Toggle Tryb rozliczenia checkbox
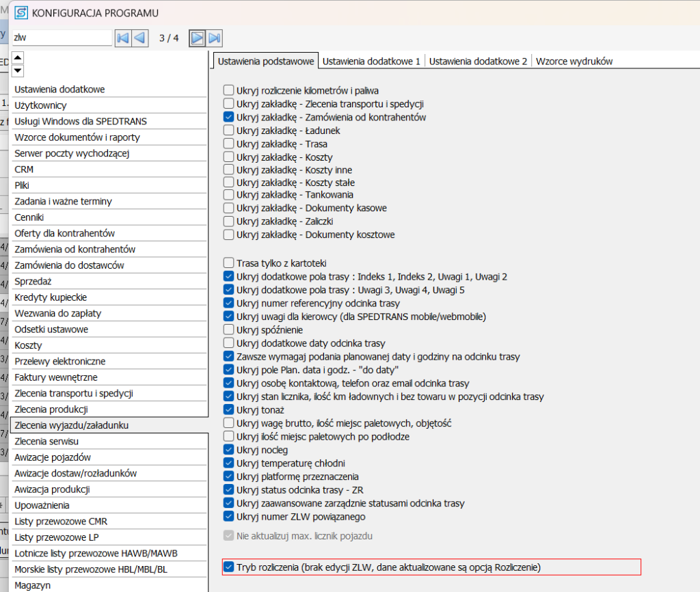Viewport: 700px width, 592px height. pos(228,567)
